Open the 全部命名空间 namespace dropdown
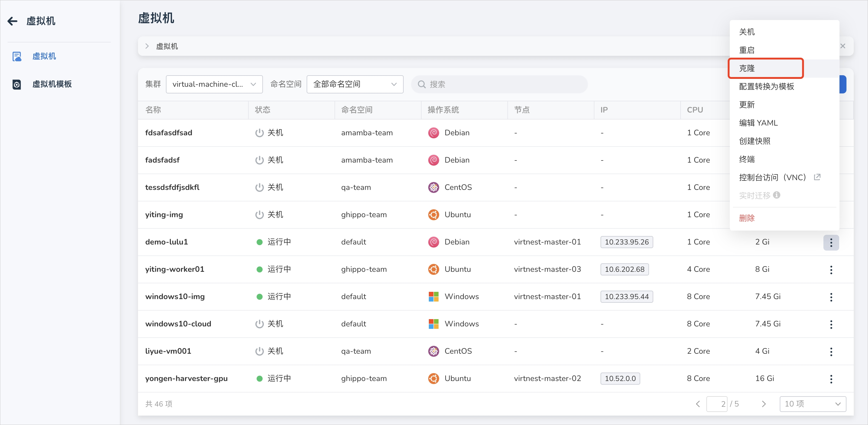 [x=355, y=84]
